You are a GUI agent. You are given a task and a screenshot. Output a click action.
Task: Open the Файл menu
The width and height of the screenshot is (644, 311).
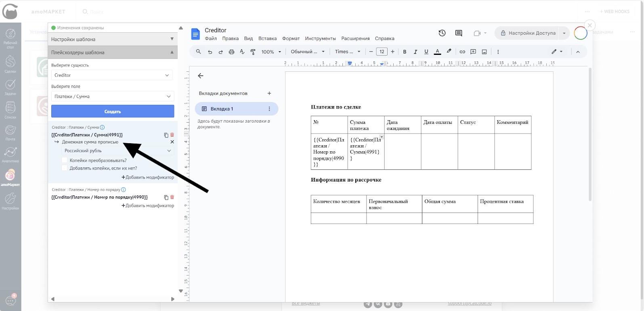pyautogui.click(x=211, y=38)
